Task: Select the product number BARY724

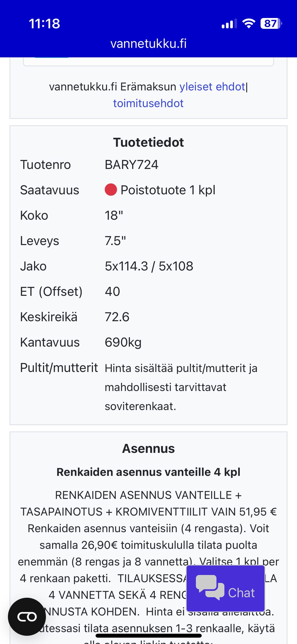Action: click(131, 165)
